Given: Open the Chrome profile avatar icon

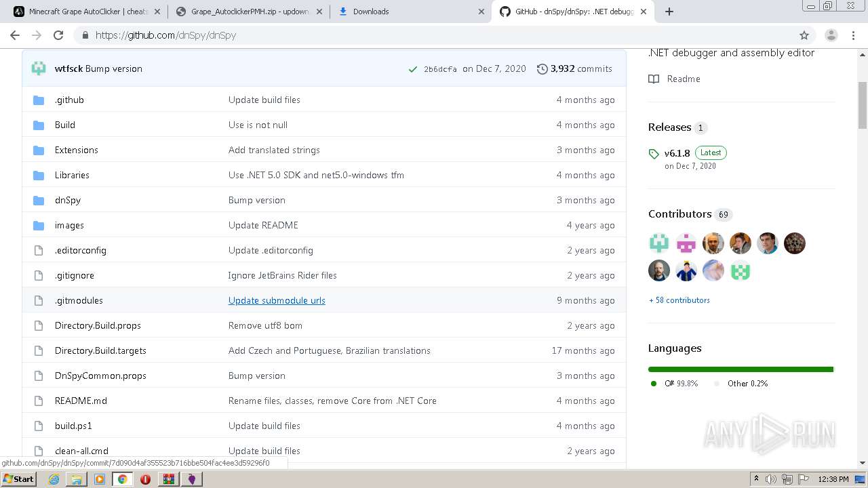Looking at the screenshot, I should click(831, 35).
